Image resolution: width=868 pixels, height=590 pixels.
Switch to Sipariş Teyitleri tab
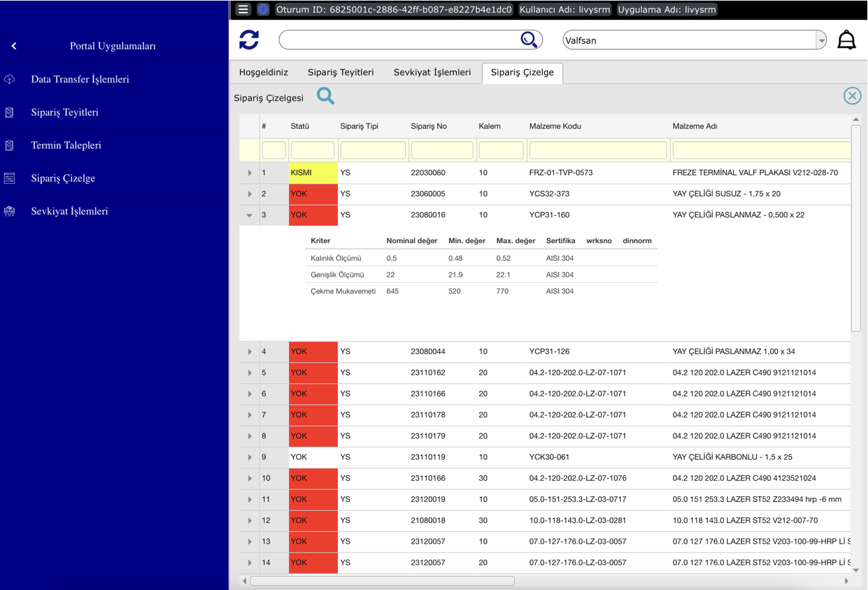pyautogui.click(x=340, y=73)
